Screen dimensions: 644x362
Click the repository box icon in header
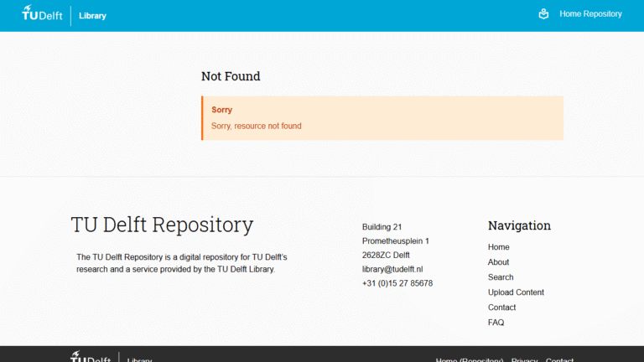coord(543,14)
